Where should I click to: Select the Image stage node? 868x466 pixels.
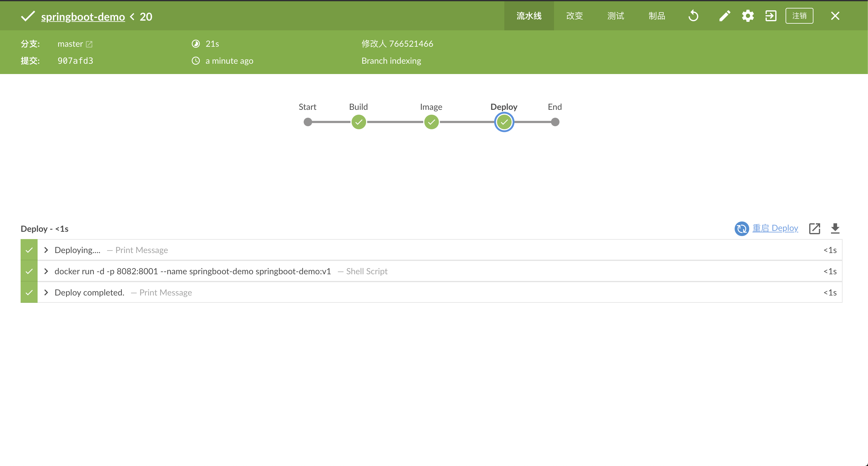click(431, 122)
